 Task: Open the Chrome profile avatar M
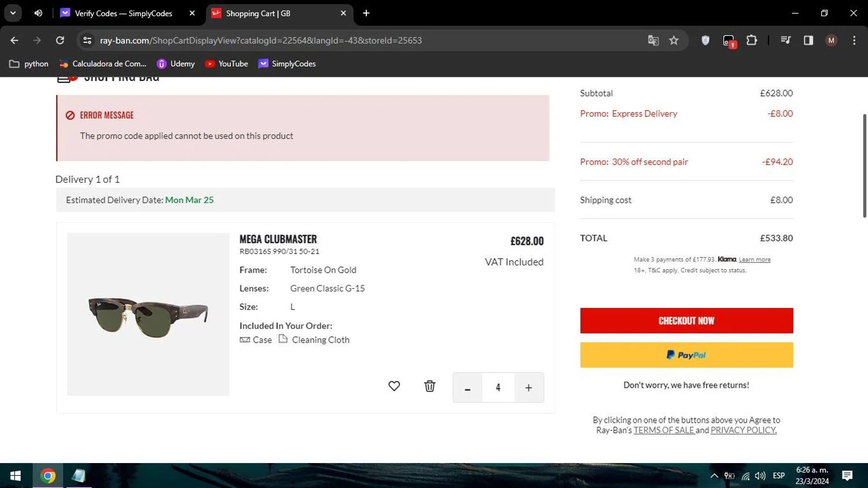pos(832,41)
